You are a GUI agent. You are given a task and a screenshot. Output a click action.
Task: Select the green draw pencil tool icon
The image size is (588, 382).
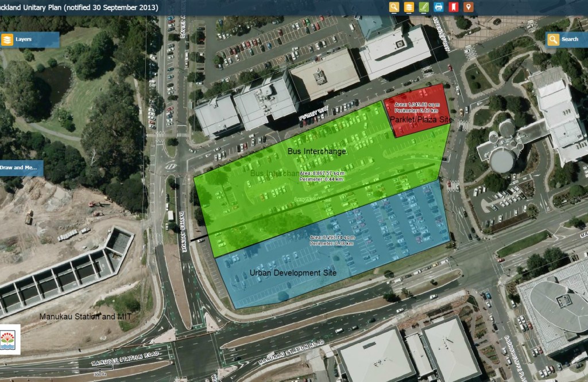tap(424, 7)
